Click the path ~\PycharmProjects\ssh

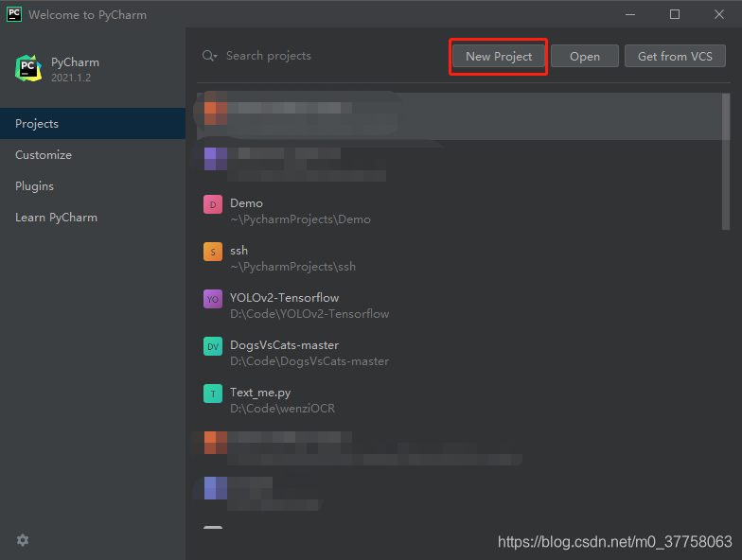point(293,267)
